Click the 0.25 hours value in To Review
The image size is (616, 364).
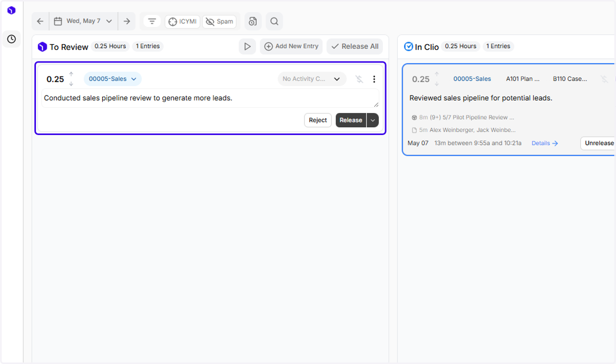(55, 79)
